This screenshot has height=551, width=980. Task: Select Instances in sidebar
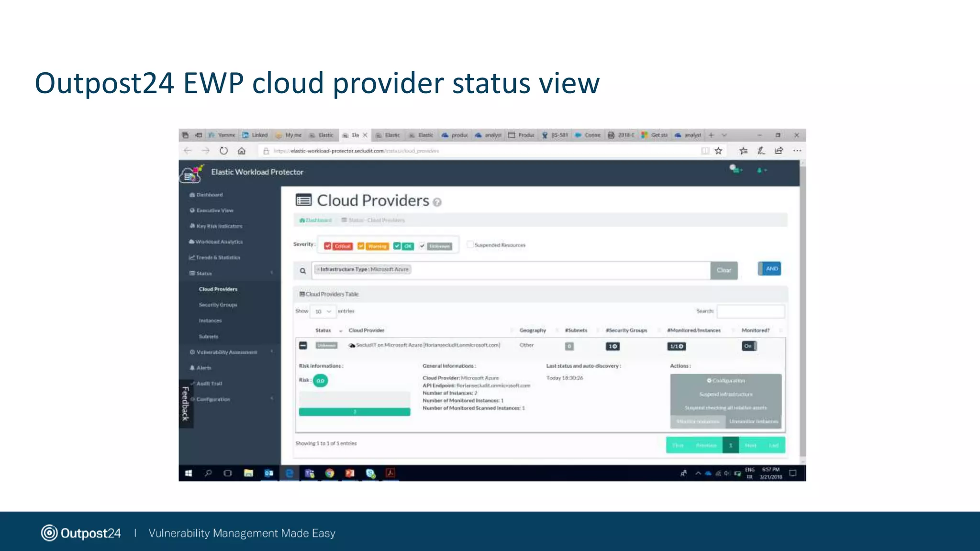coord(211,320)
